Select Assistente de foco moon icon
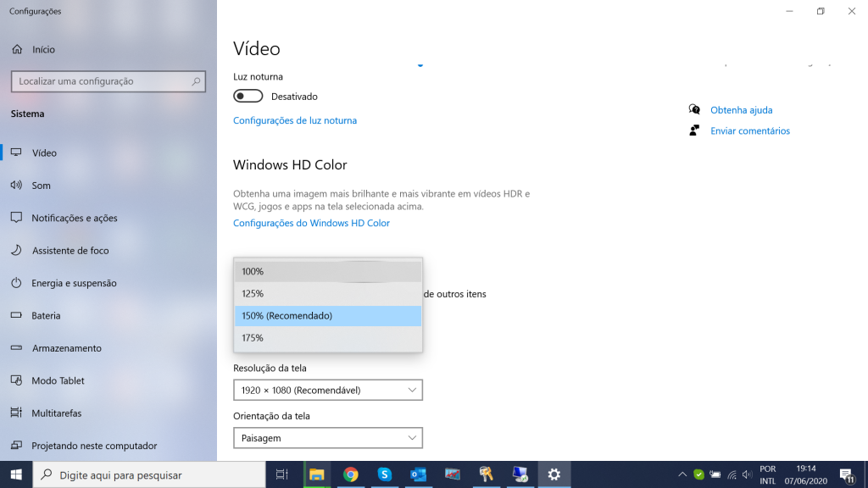The height and width of the screenshot is (488, 868). pyautogui.click(x=16, y=251)
